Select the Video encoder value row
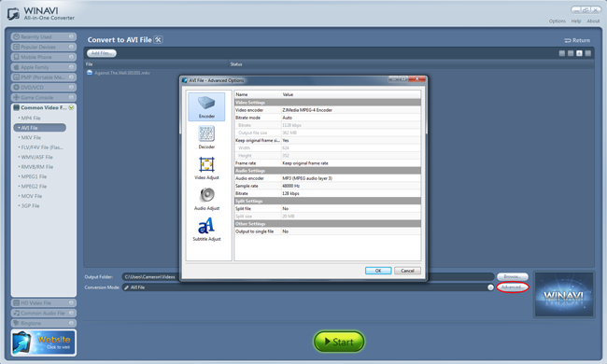 [x=328, y=110]
